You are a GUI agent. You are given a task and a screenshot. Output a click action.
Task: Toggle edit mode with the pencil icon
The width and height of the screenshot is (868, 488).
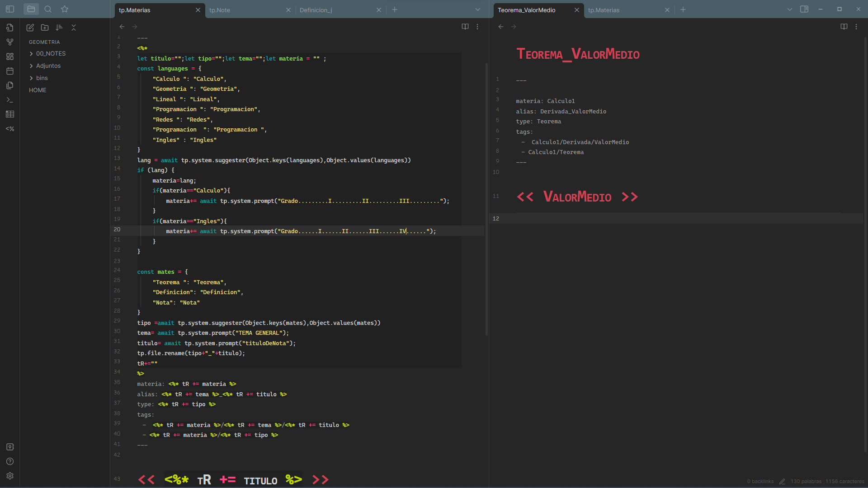click(30, 28)
